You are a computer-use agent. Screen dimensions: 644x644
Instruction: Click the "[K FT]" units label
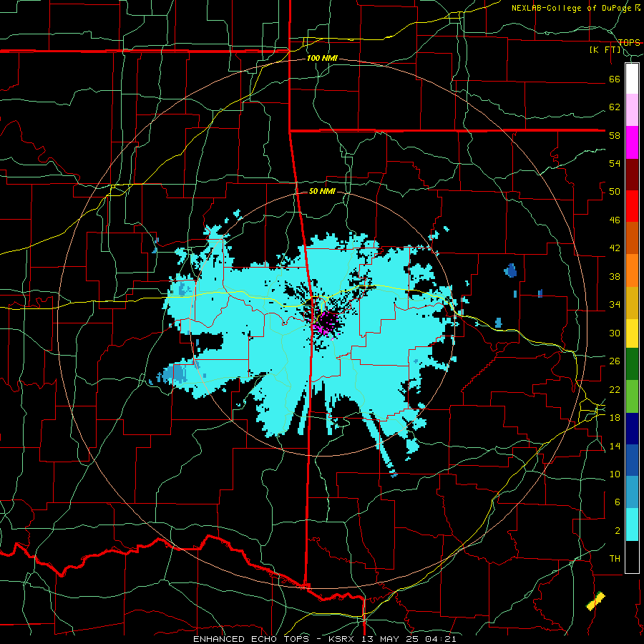605,49
